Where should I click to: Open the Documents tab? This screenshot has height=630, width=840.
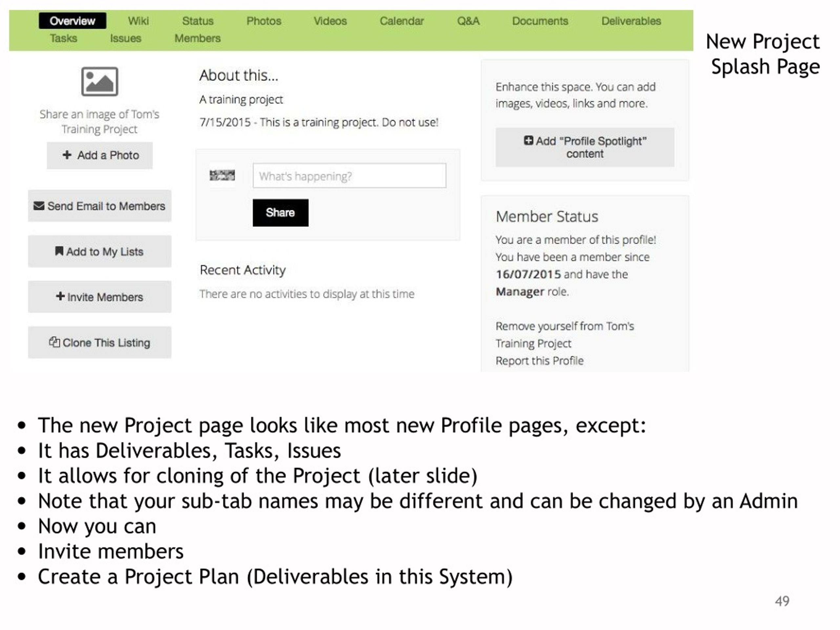[x=540, y=21]
